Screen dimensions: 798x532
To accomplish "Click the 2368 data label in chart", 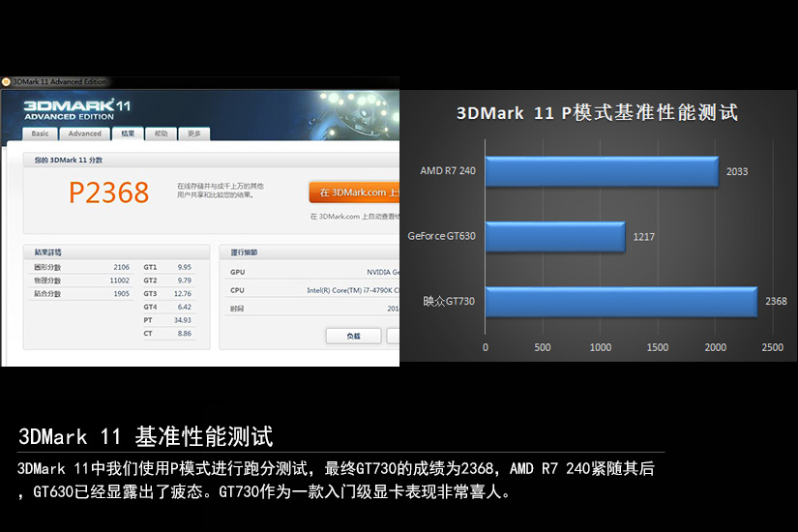I will click(x=776, y=302).
